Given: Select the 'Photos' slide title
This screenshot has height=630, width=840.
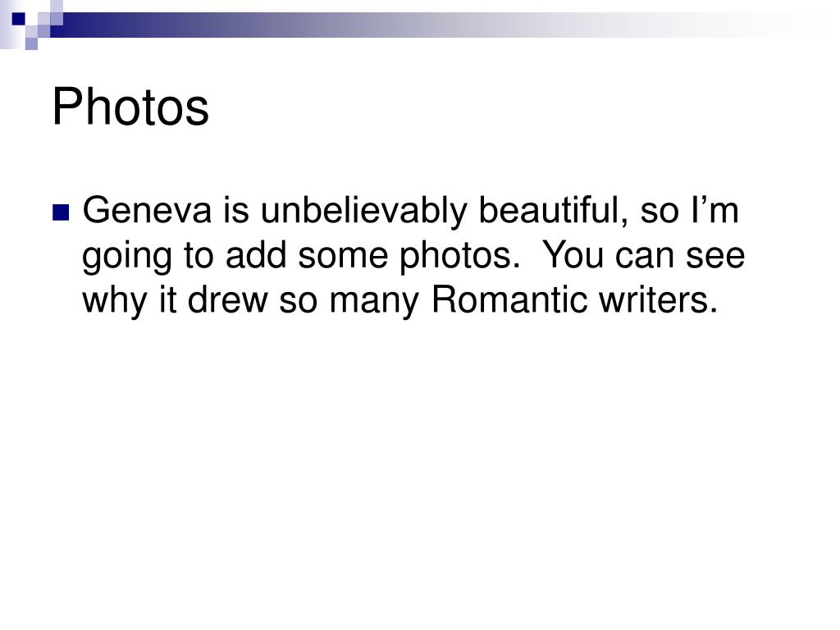Looking at the screenshot, I should click(130, 107).
